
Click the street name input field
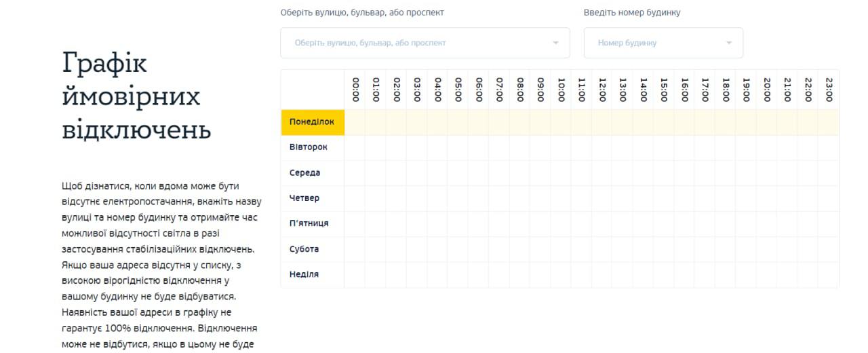click(414, 43)
